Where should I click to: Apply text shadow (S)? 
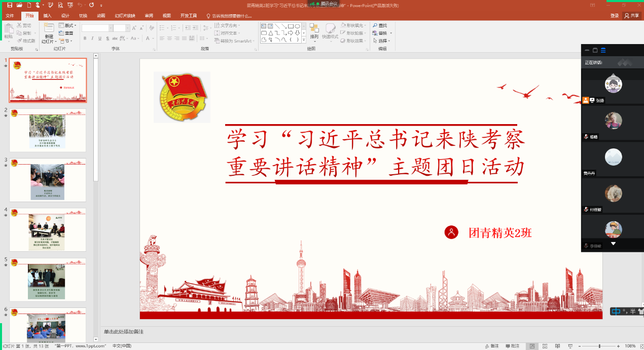point(108,38)
